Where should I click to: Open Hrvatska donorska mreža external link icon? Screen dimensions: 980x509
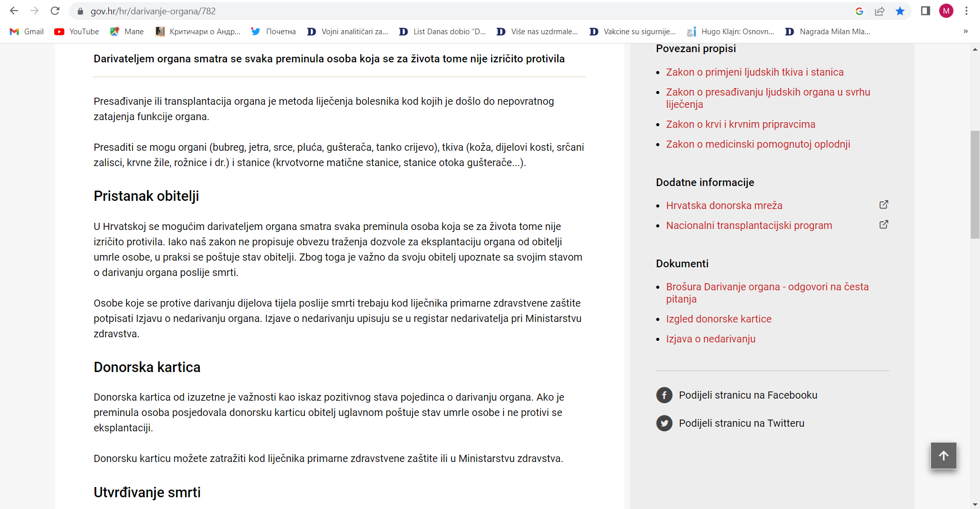(x=884, y=204)
